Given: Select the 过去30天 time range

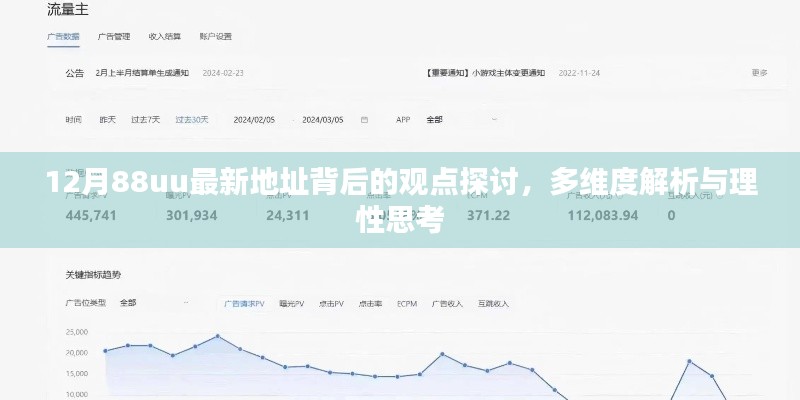Looking at the screenshot, I should click(192, 120).
